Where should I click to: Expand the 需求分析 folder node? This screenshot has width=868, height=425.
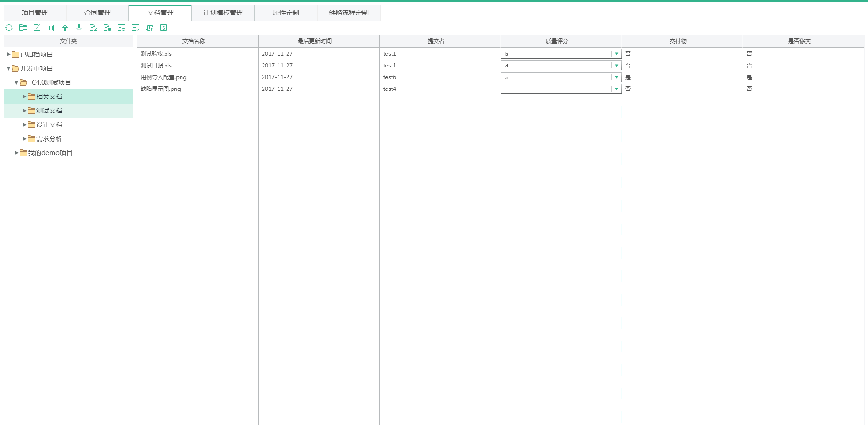[x=25, y=139]
